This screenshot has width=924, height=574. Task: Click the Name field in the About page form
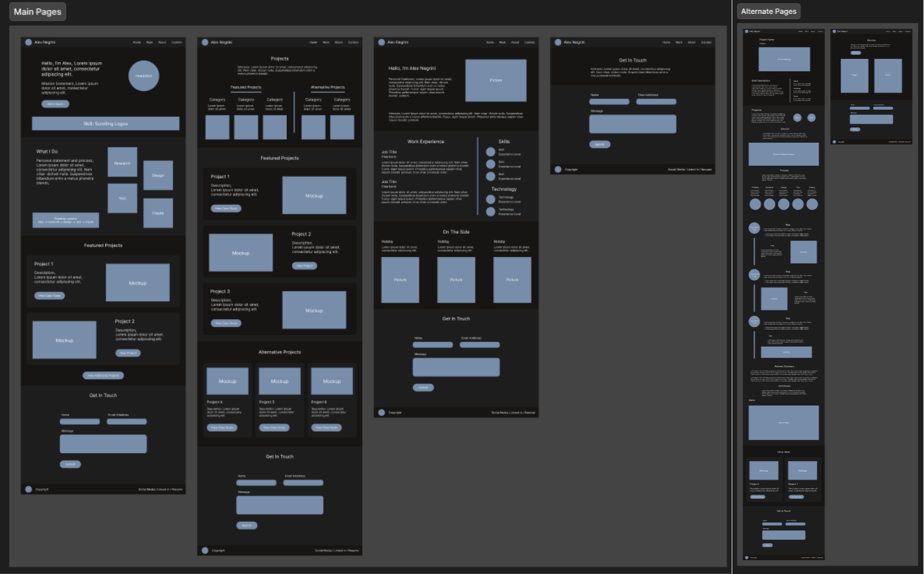433,344
